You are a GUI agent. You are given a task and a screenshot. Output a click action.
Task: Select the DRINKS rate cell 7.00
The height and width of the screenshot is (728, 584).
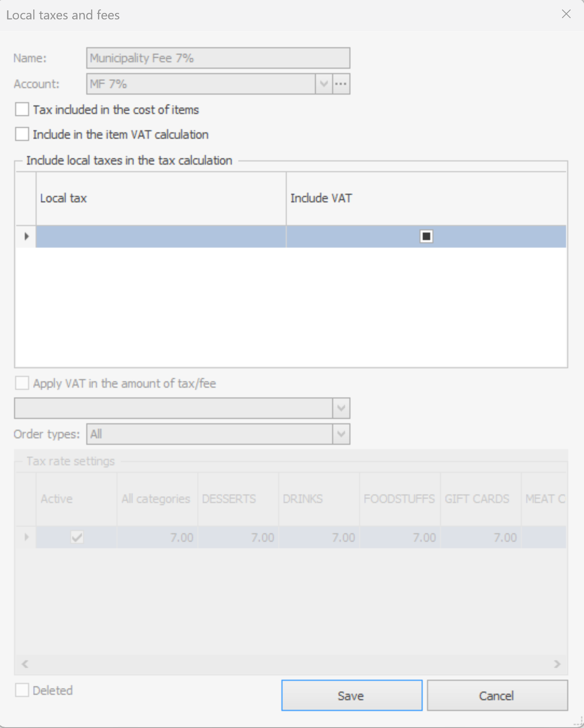coord(319,537)
